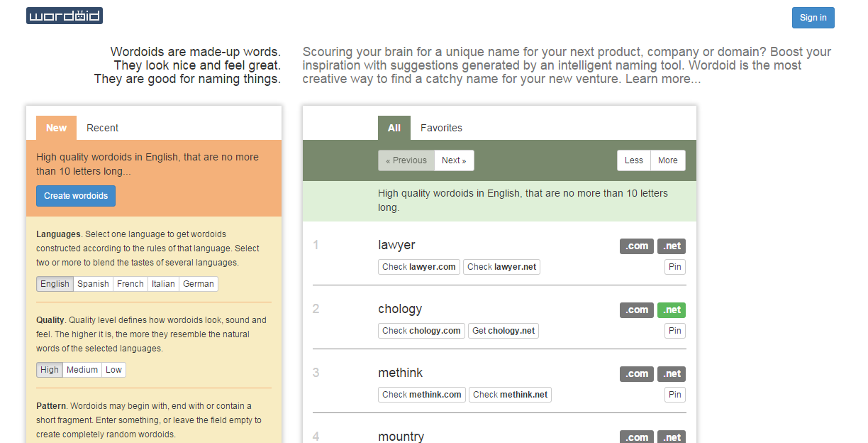Click Get chology.net button
Screen dimensions: 868x443
point(503,331)
